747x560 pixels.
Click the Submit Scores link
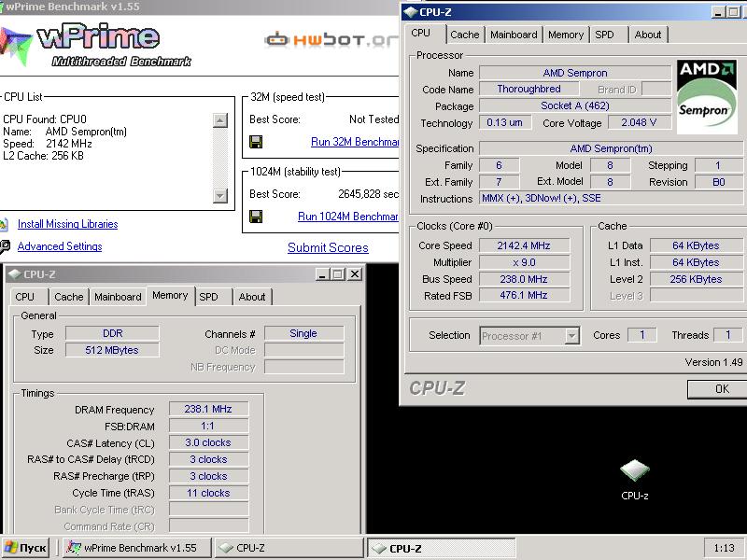(x=328, y=247)
